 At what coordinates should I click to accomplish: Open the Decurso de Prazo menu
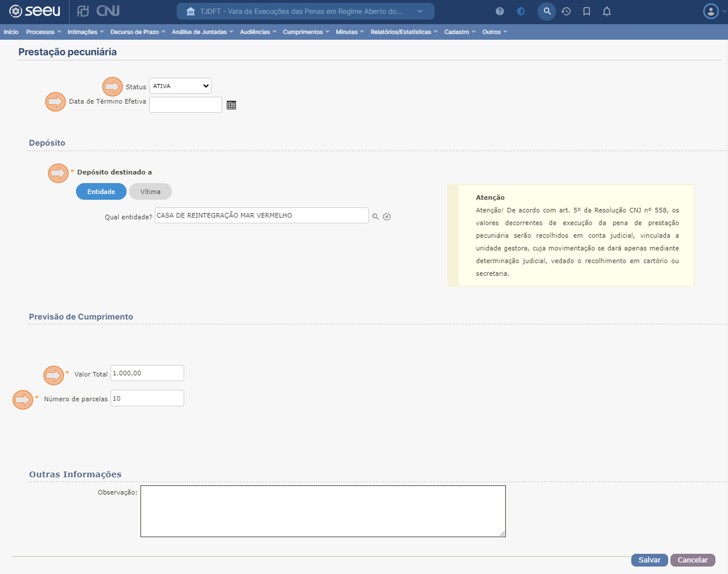point(138,32)
